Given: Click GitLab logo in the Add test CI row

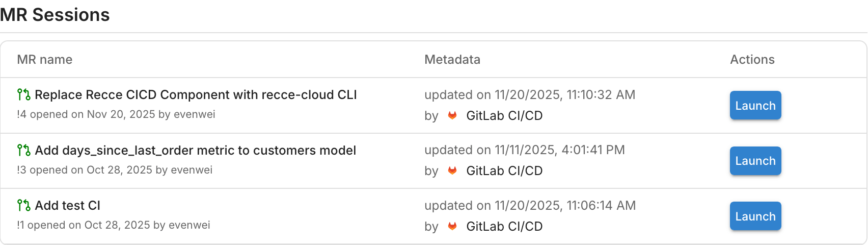Looking at the screenshot, I should (452, 226).
